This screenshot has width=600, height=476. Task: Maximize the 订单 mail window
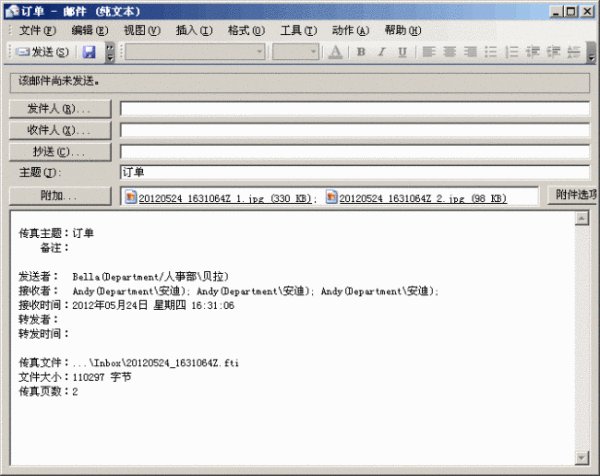pos(571,12)
